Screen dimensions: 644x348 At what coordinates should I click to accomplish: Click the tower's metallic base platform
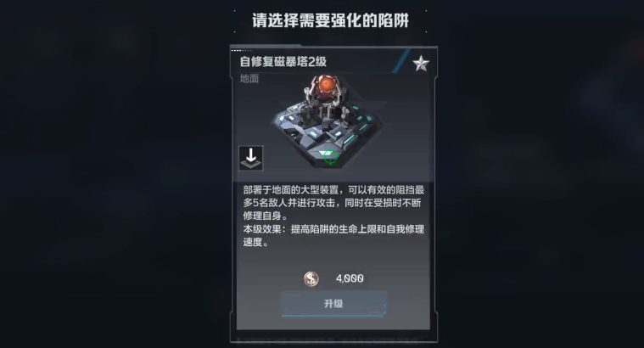[327, 138]
